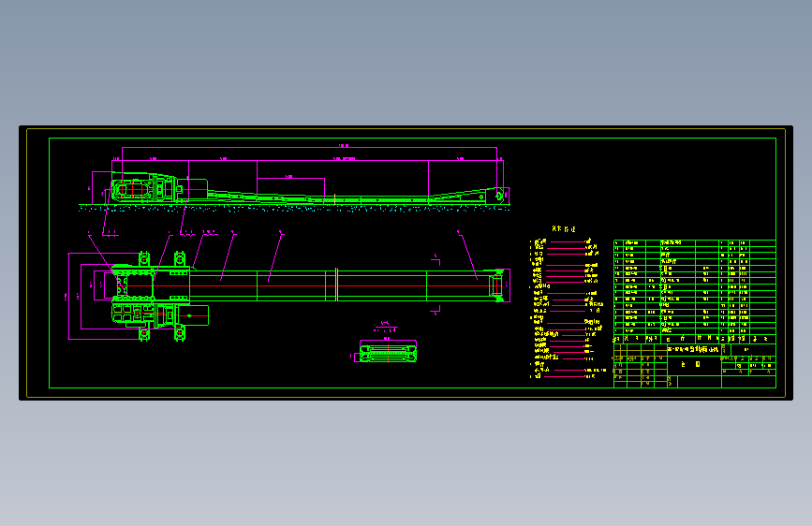The image size is (812, 526).
Task: Click the green parts list table
Action: tap(694, 291)
